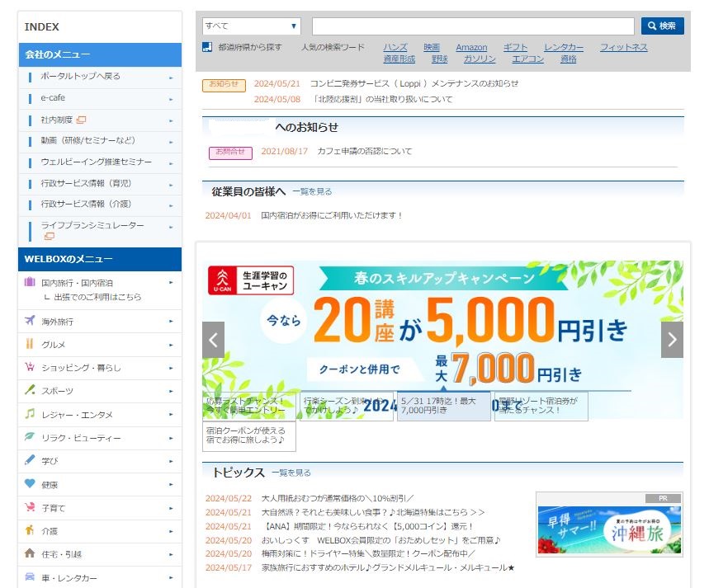Open コンビニ発券サービス（Loppi）メンテナンス notice

[x=414, y=83]
